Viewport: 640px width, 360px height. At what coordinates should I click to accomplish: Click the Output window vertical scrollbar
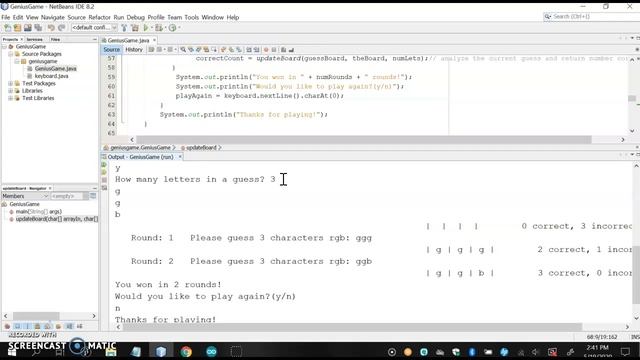[x=636, y=275]
